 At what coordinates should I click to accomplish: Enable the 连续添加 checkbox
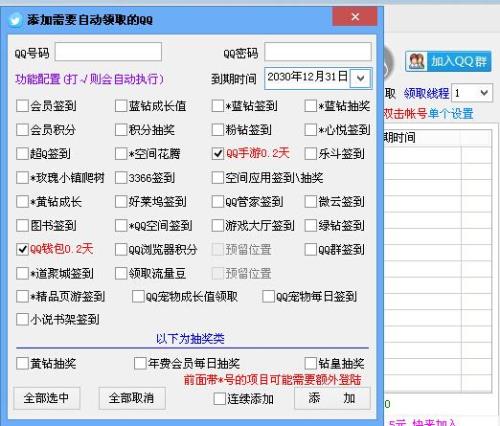[x=219, y=399]
